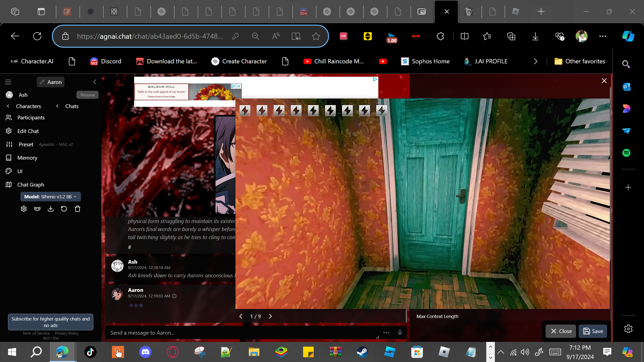This screenshot has height=362, width=644.
Task: Click Subscribe for higher quality chats
Action: point(51,322)
